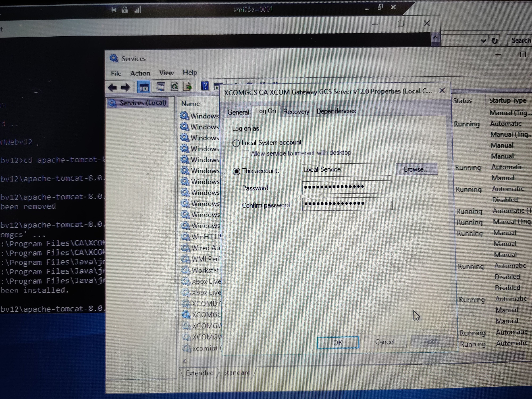Click the left scroll arrow below services list
Screen dimensions: 532x399
[x=185, y=361]
